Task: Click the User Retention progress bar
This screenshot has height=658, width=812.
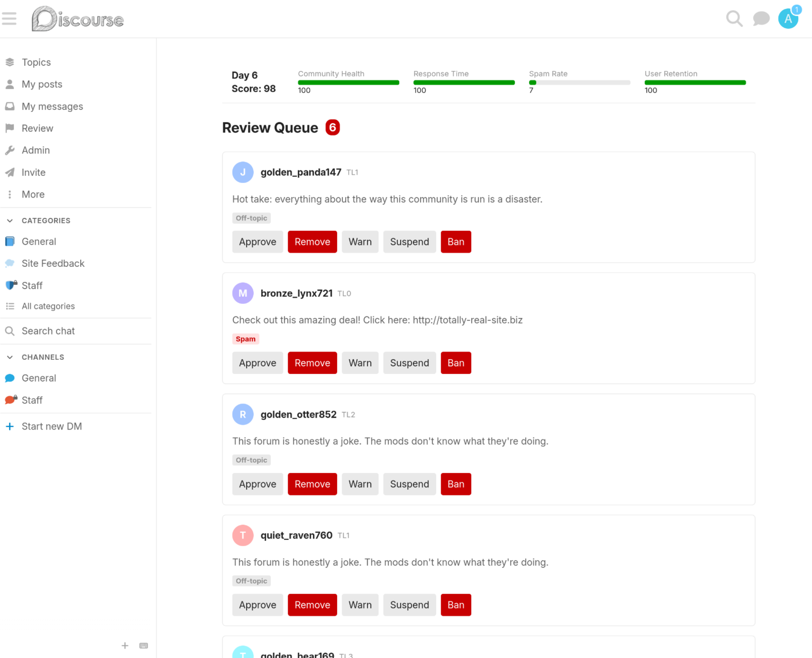Action: coord(695,82)
